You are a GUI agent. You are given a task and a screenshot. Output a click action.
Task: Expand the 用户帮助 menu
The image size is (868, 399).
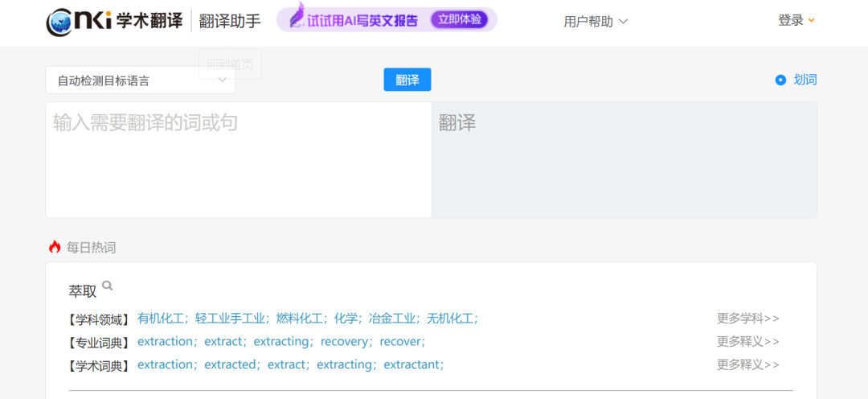pos(596,22)
